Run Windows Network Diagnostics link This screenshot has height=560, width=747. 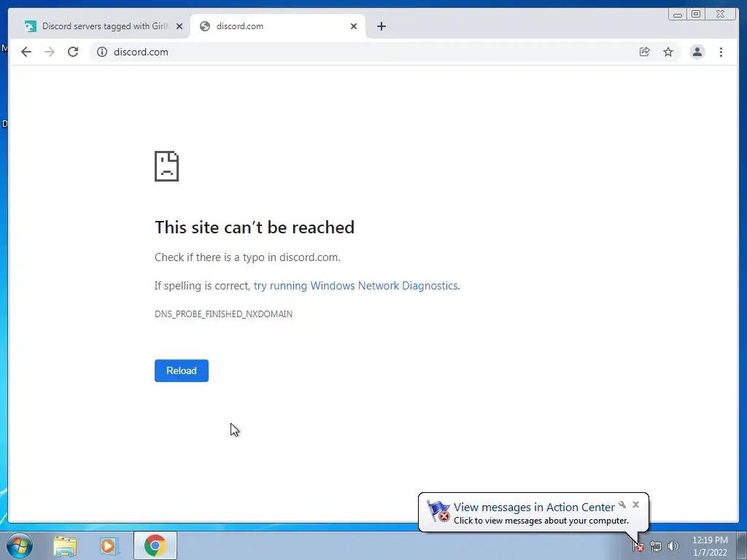coord(356,286)
